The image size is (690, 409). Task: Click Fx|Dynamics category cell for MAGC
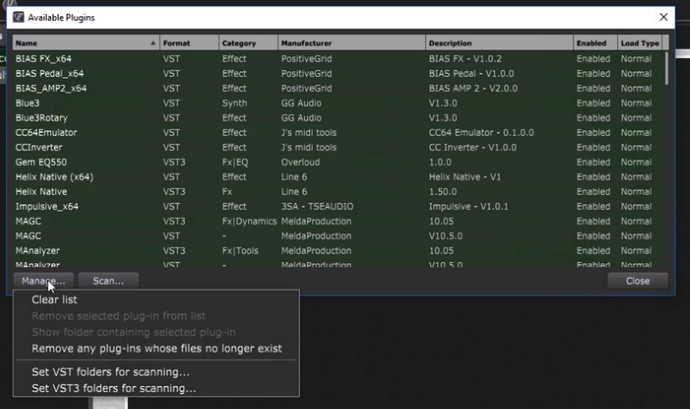pos(249,221)
